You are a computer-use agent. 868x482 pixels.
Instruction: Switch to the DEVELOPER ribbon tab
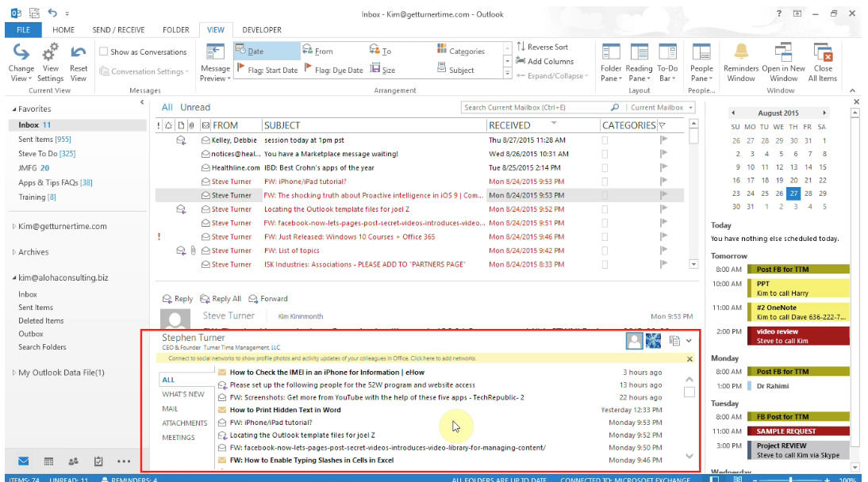(x=262, y=30)
